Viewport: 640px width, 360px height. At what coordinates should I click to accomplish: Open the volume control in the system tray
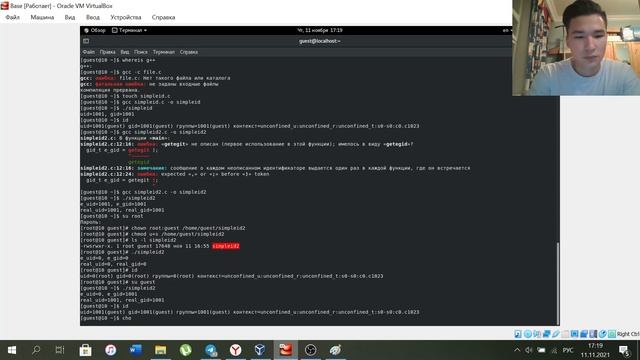click(529, 350)
